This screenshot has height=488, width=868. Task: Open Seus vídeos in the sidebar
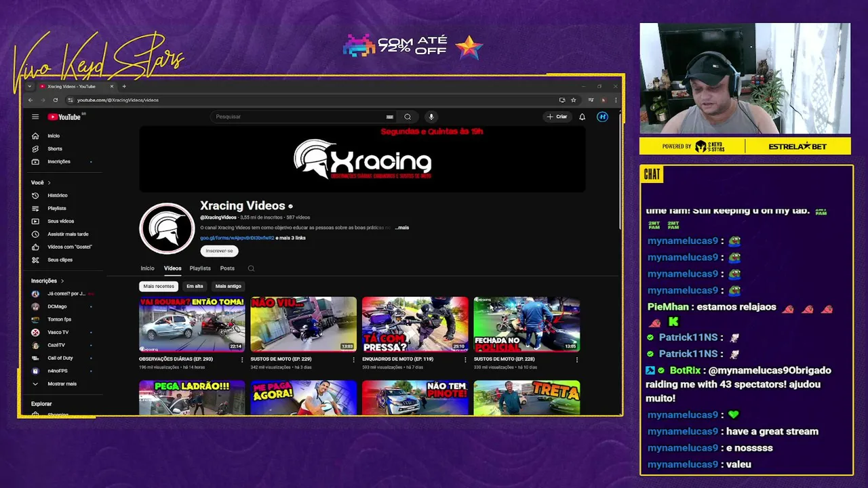[60, 221]
